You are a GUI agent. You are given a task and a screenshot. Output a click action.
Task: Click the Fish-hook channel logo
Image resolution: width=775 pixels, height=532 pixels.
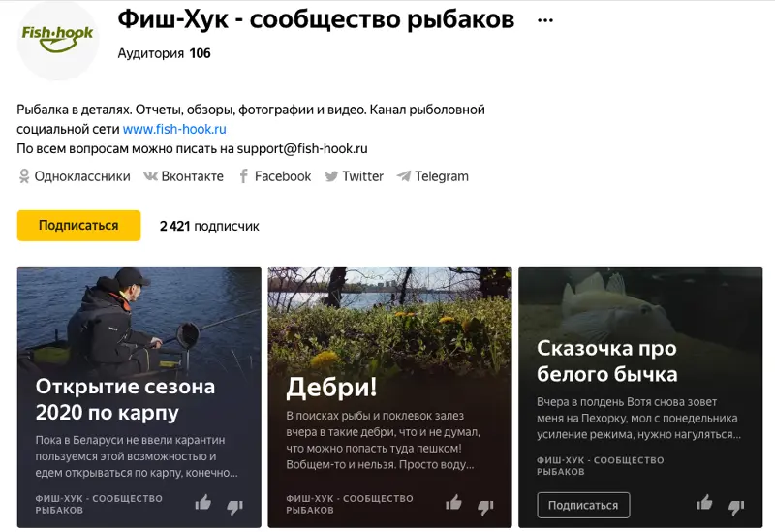(x=58, y=40)
